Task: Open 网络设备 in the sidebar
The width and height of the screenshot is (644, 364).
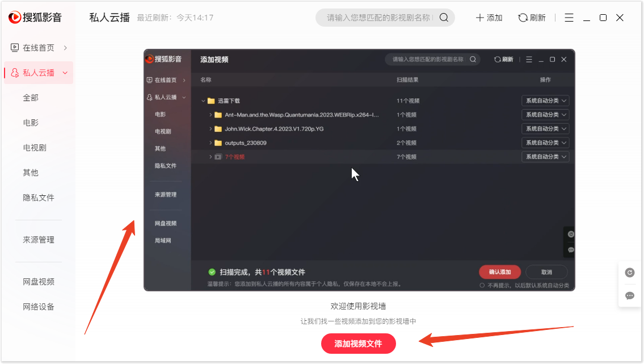Action: (39, 307)
